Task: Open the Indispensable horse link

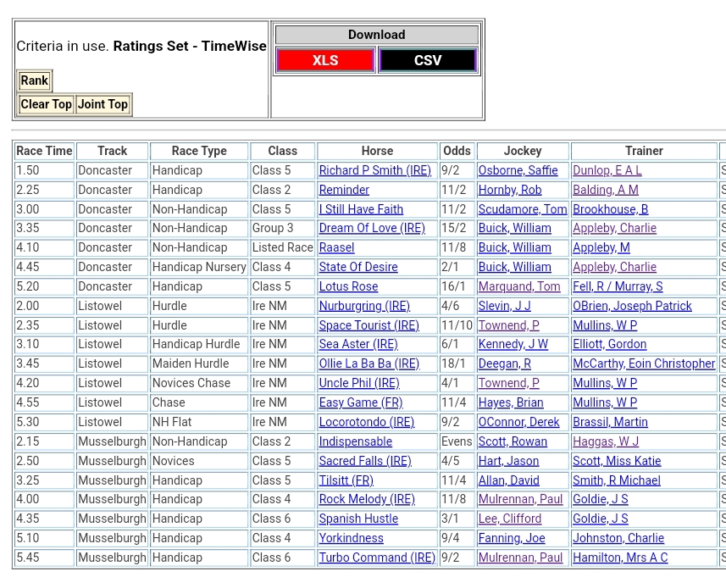Action: point(355,441)
